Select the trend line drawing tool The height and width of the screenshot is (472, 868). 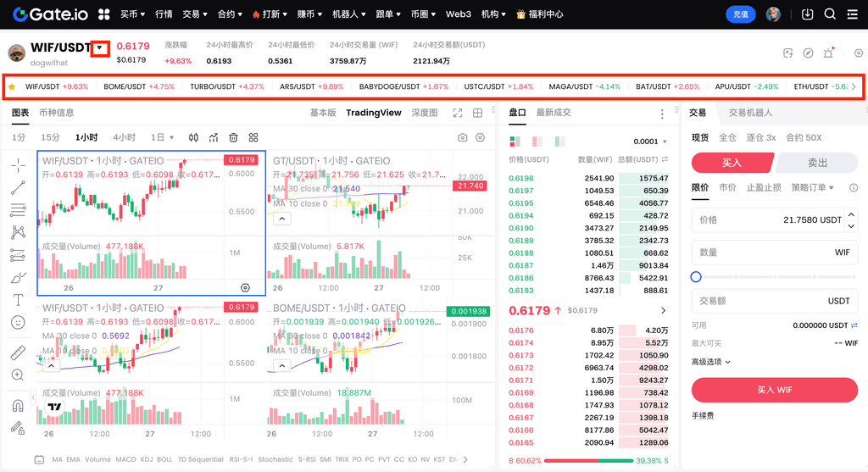(18, 187)
